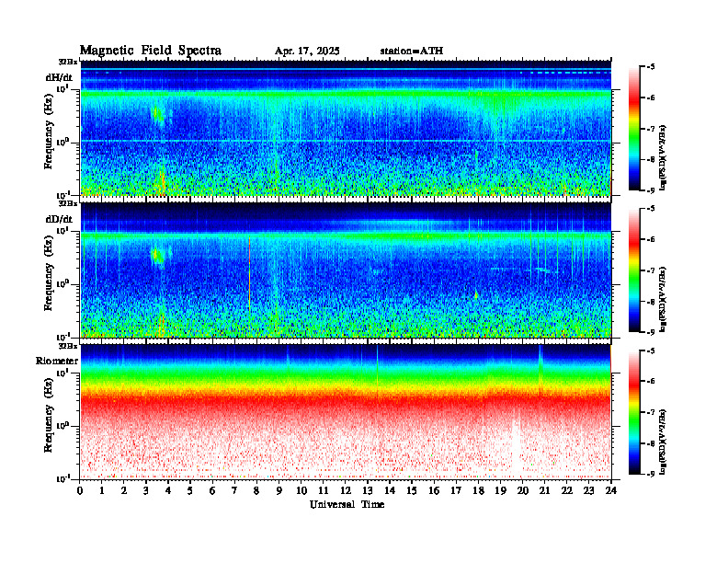Click the hour "7" tick label
The height and width of the screenshot is (563, 728).
(235, 490)
